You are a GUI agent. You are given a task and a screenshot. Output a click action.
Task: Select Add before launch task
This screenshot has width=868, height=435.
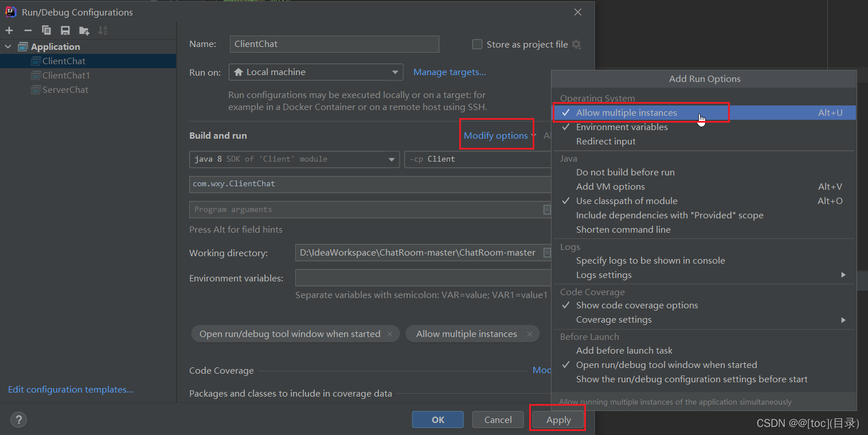click(704, 351)
